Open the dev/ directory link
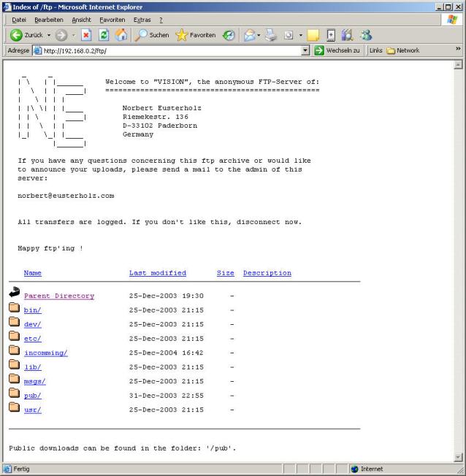Screen dimensions: 466x476 coord(33,325)
